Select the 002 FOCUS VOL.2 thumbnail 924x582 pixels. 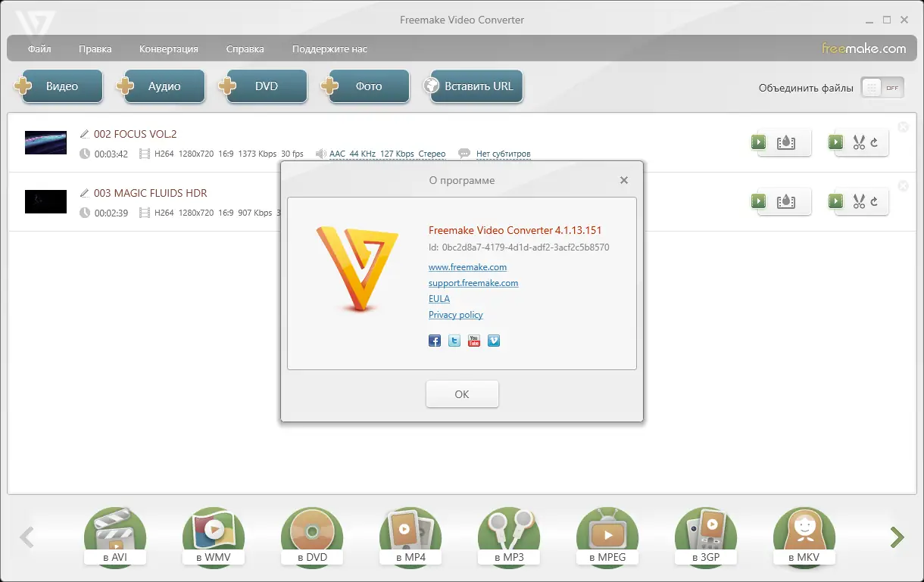[45, 142]
